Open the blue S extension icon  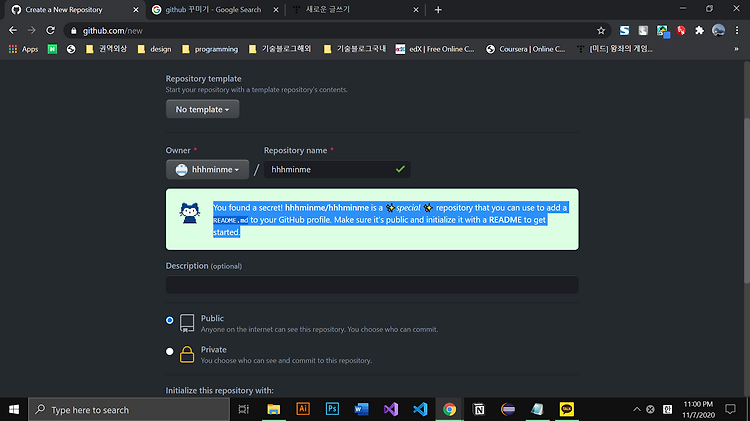point(624,31)
